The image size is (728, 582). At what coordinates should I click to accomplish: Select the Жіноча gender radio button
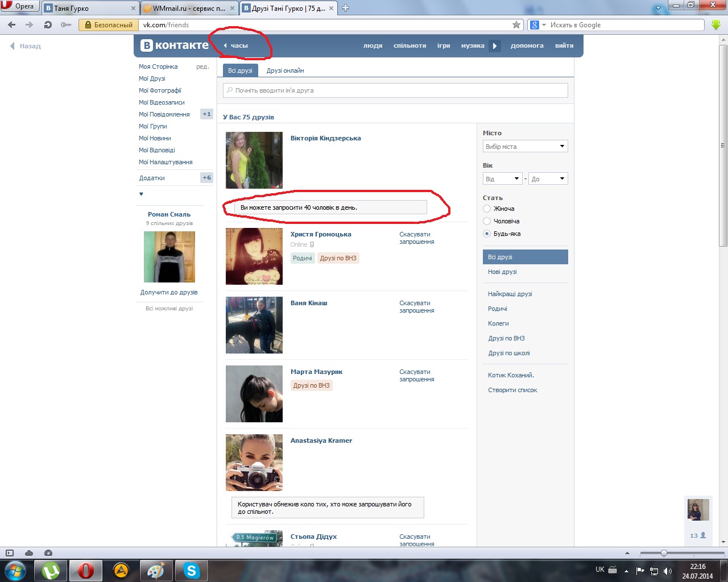[x=487, y=209]
